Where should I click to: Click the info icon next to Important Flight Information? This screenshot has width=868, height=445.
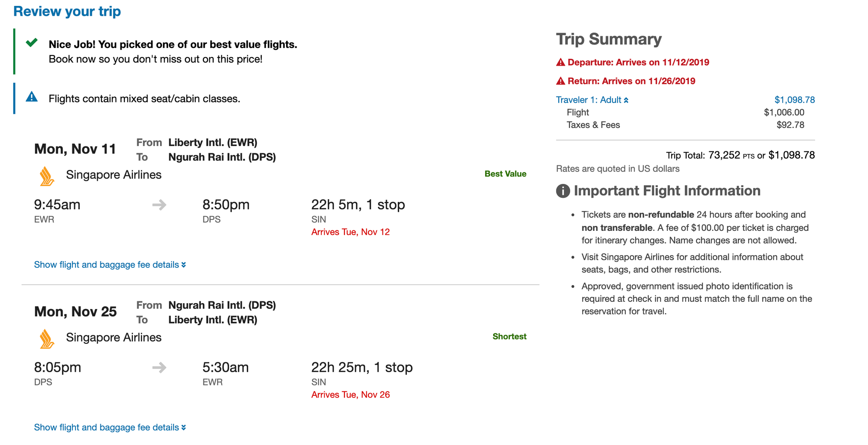562,191
